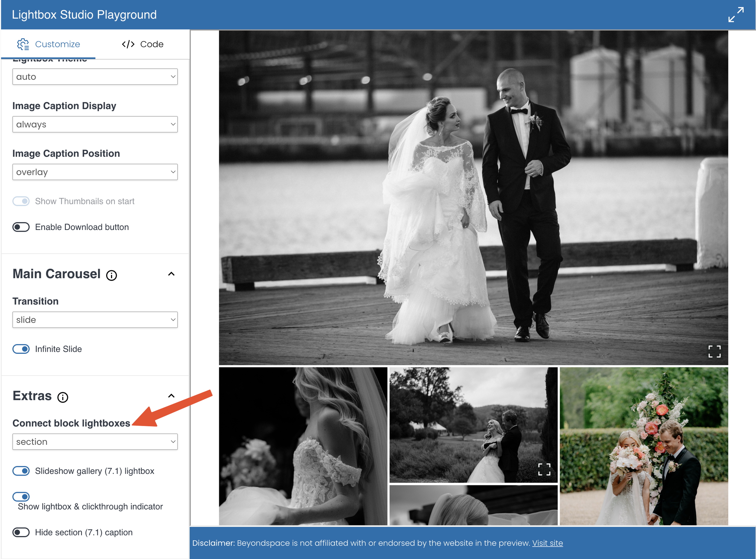Collapse the Extras section

point(171,396)
